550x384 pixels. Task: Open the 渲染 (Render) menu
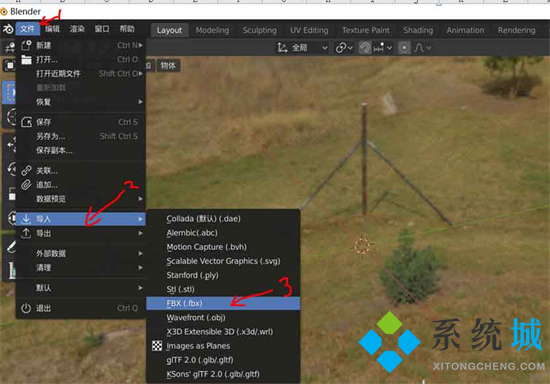click(x=77, y=29)
